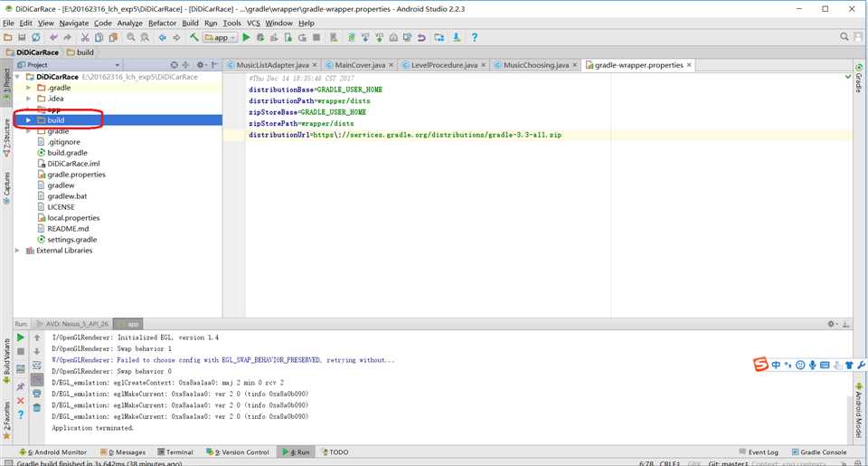The height and width of the screenshot is (466, 868).
Task: Click the Help question mark in toolbar
Action: (475, 38)
